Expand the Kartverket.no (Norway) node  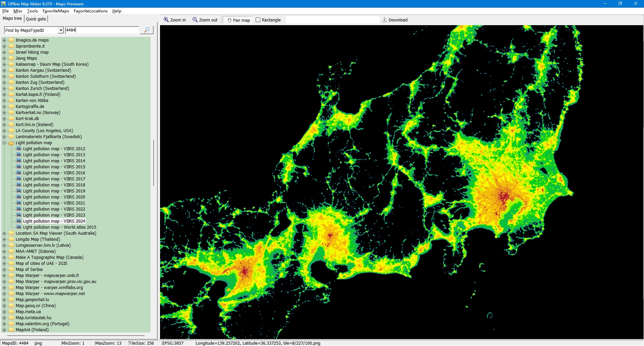pos(4,113)
